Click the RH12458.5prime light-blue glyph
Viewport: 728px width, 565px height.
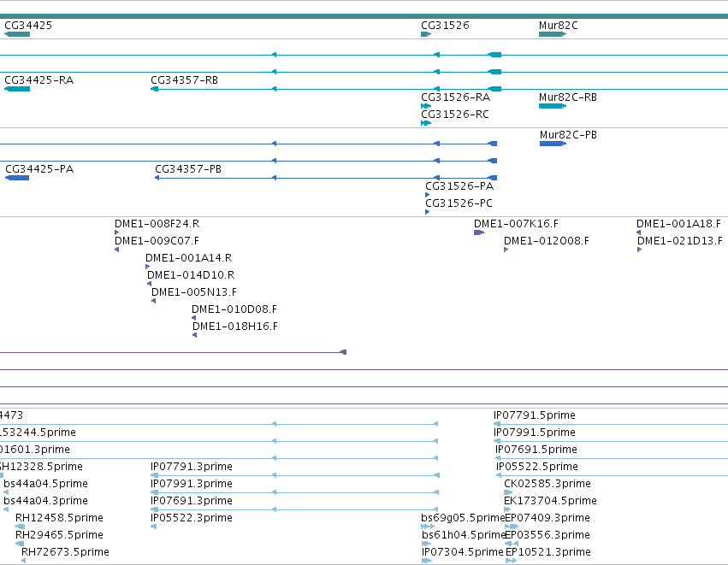pos(20,527)
